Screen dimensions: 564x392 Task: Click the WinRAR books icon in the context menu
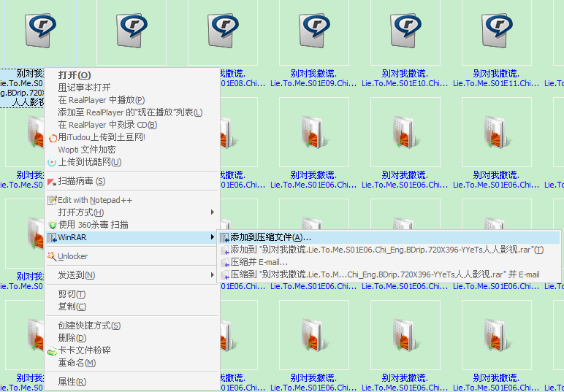tap(53, 237)
